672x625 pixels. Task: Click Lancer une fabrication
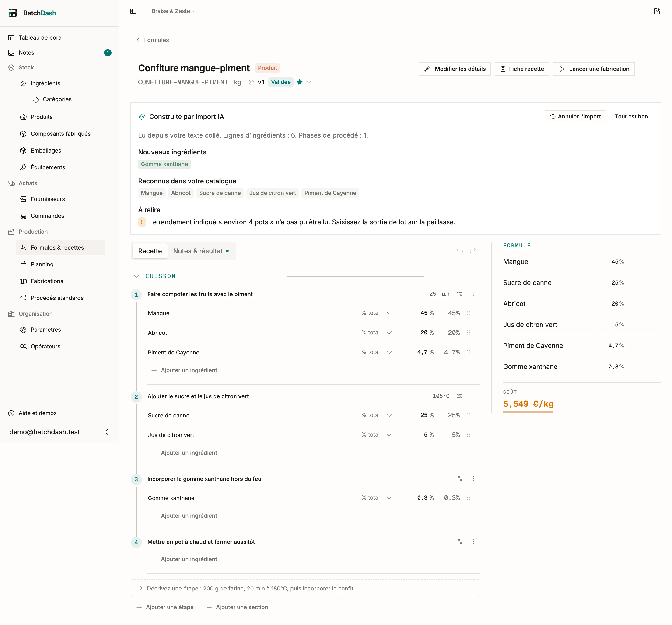[x=594, y=69]
